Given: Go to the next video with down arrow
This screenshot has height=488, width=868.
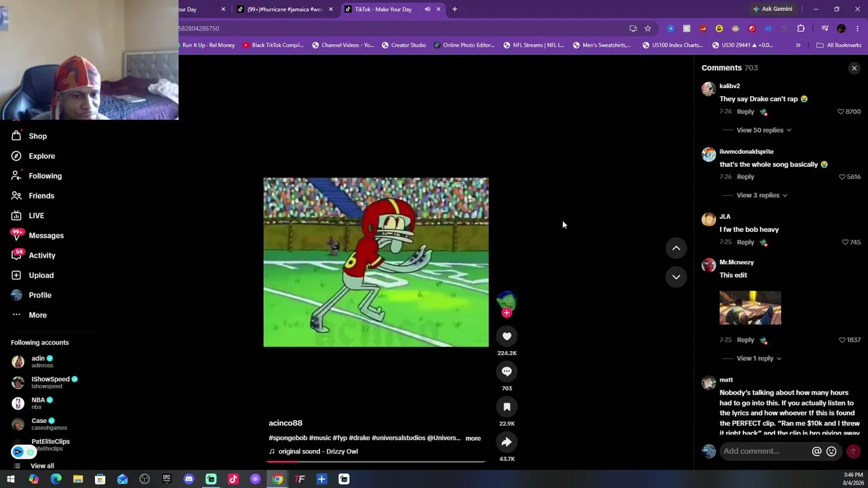Looking at the screenshot, I should (676, 277).
